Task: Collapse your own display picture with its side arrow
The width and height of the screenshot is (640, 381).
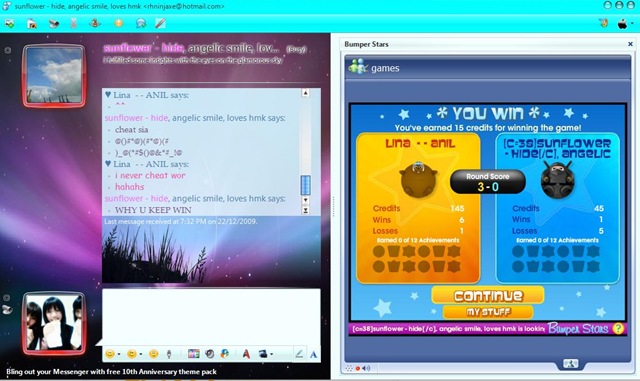Action: coord(7,298)
